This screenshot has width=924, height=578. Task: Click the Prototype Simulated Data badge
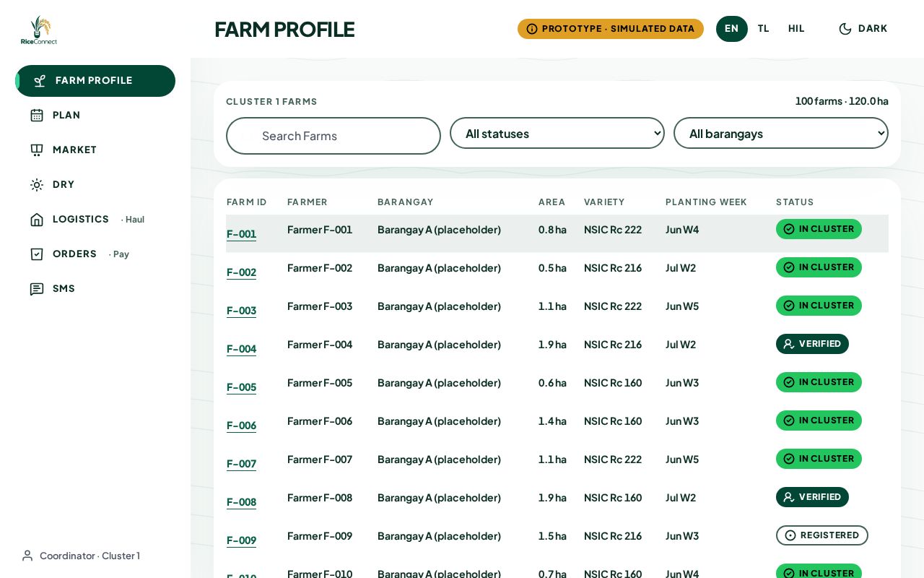pos(611,29)
